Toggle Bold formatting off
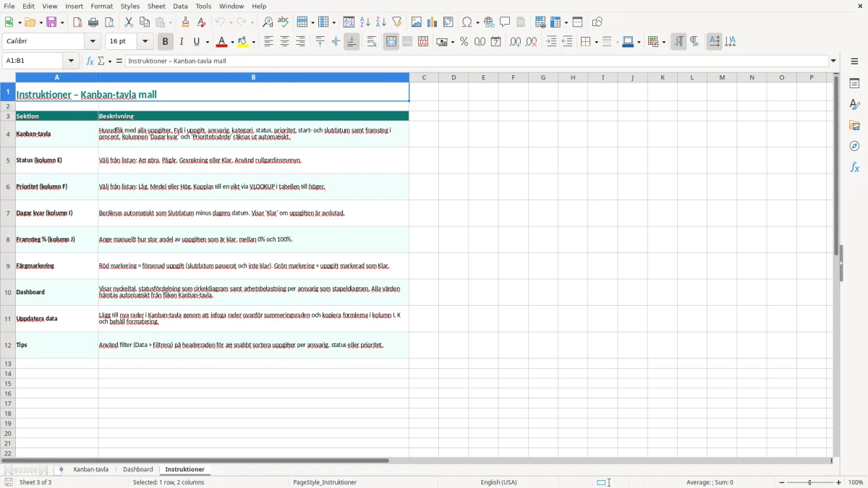This screenshot has height=488, width=868. coord(166,42)
